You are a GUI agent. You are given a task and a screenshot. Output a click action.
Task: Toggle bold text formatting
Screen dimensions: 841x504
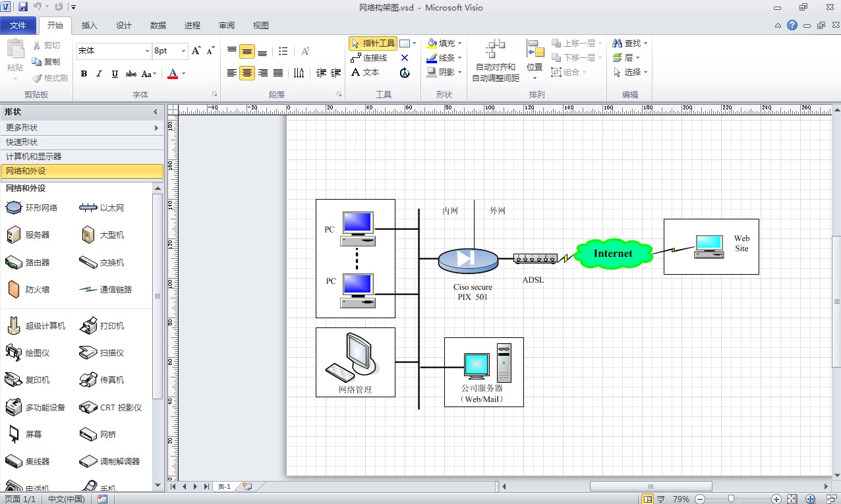(x=84, y=74)
